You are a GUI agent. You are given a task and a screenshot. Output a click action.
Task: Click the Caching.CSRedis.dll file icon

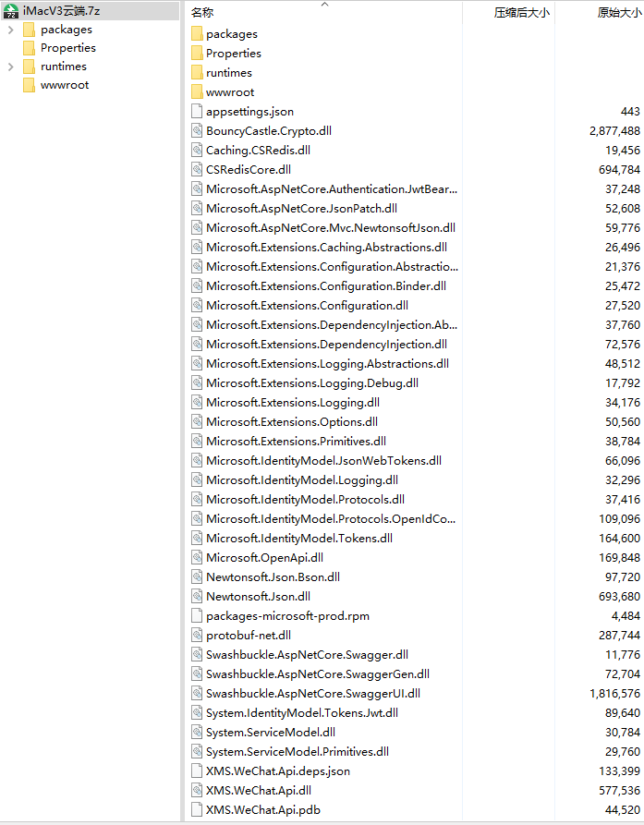pos(197,151)
